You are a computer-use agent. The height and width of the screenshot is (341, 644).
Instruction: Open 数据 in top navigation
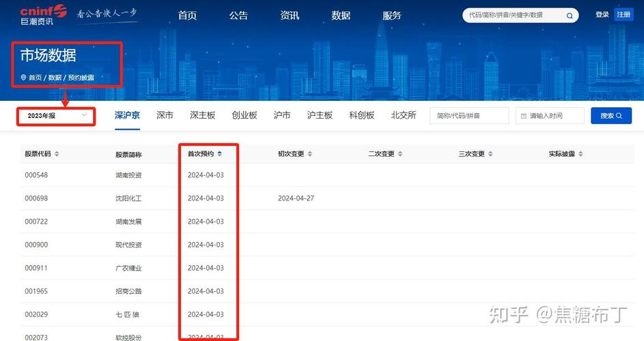click(x=341, y=16)
